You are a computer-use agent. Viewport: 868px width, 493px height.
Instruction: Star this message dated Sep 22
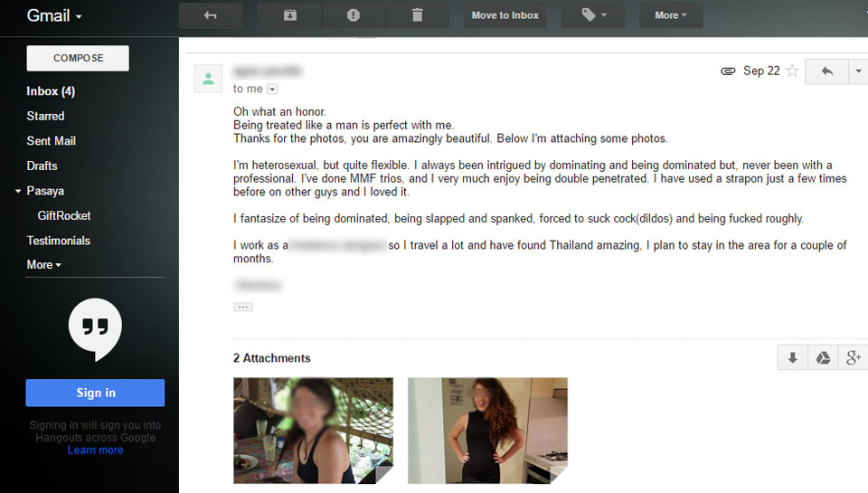pos(792,71)
